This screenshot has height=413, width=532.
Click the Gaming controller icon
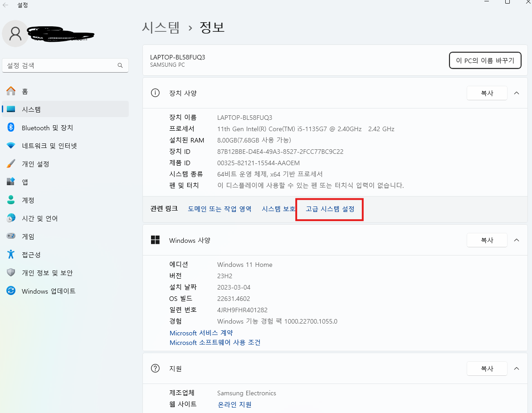pos(11,236)
